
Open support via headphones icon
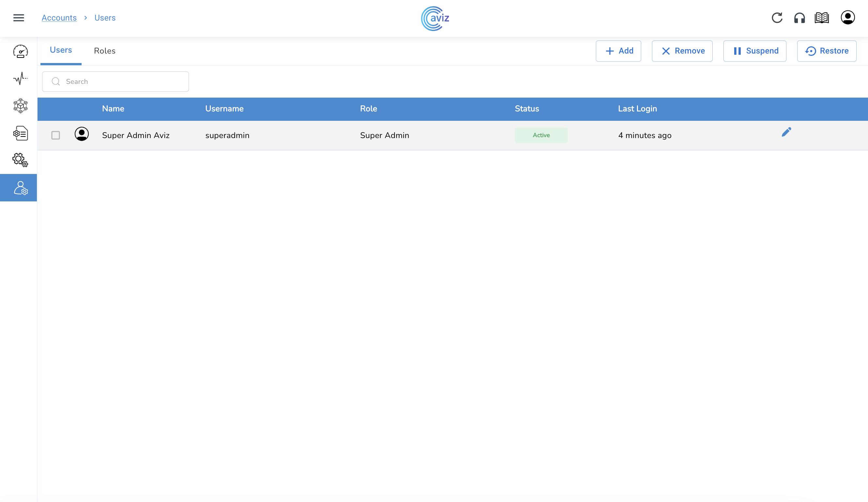[x=799, y=18]
